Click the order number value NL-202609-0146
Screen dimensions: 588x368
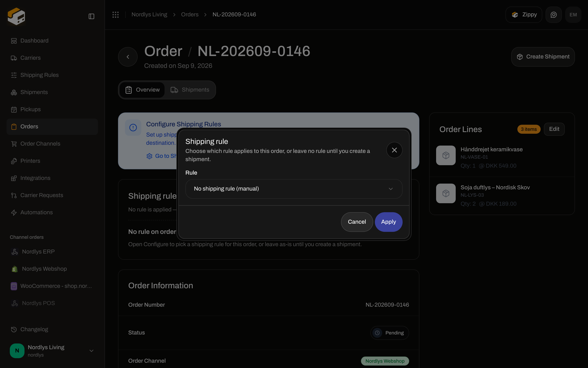tap(387, 305)
